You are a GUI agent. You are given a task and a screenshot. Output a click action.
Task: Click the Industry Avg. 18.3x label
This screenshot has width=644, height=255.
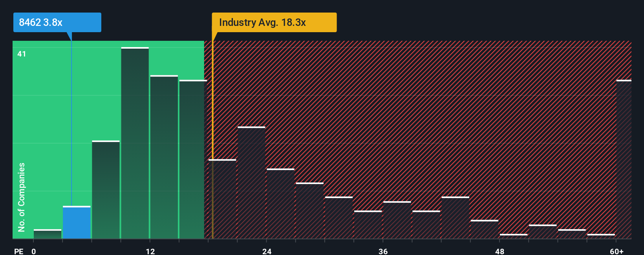(x=274, y=22)
